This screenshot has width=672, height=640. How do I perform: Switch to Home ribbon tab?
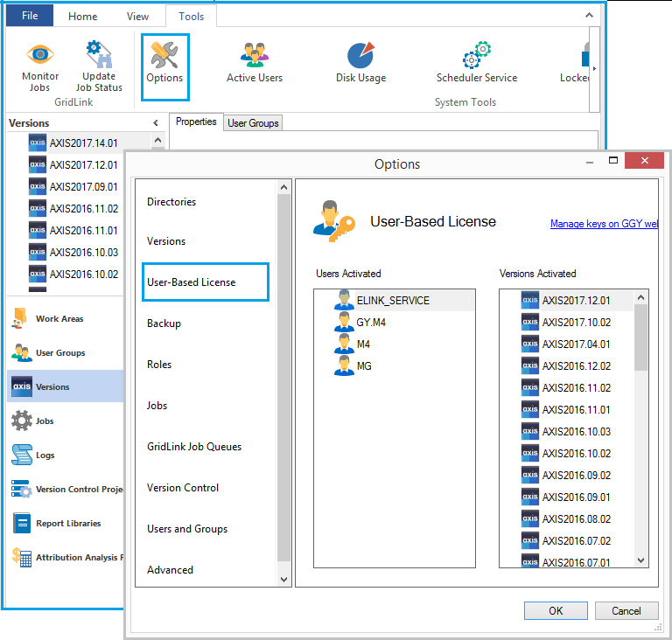83,17
